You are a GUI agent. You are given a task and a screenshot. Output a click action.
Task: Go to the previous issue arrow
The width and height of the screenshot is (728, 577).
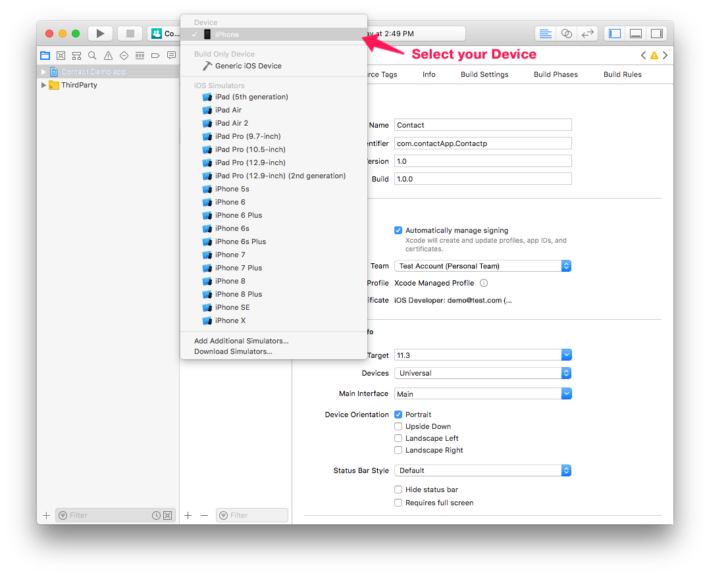tap(643, 55)
